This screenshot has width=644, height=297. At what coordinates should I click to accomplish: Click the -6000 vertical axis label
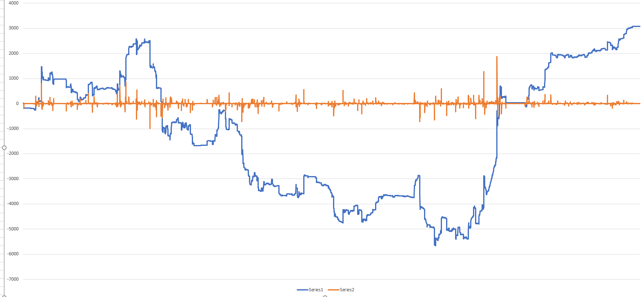coord(13,254)
